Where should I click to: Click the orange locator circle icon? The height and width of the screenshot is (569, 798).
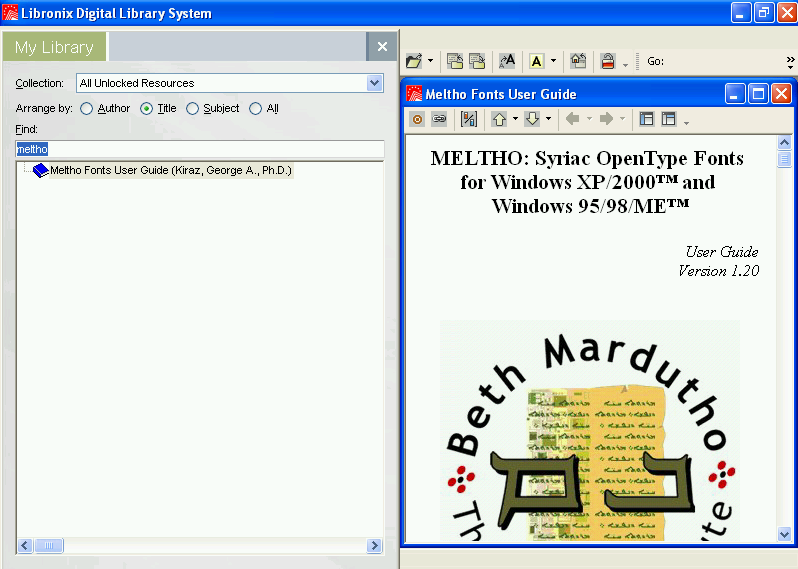tap(417, 120)
